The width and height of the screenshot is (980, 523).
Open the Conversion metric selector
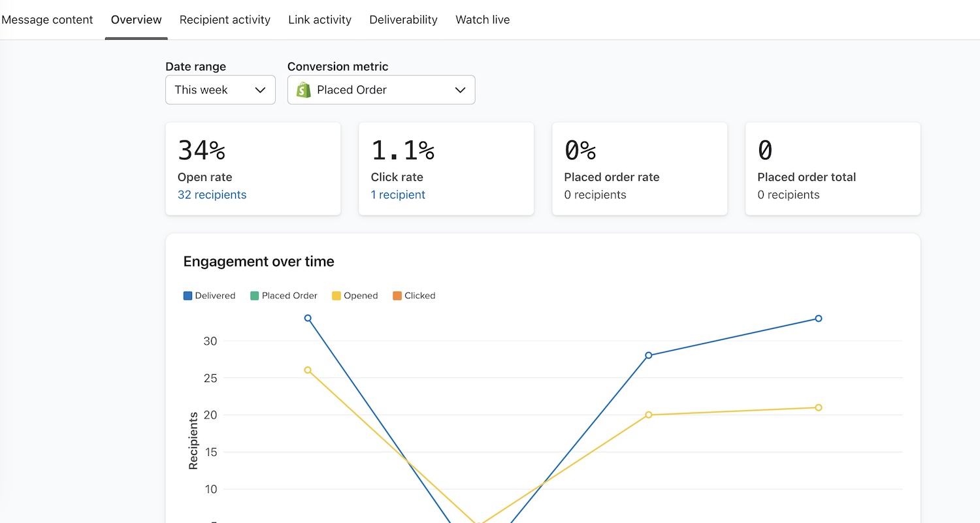click(381, 89)
